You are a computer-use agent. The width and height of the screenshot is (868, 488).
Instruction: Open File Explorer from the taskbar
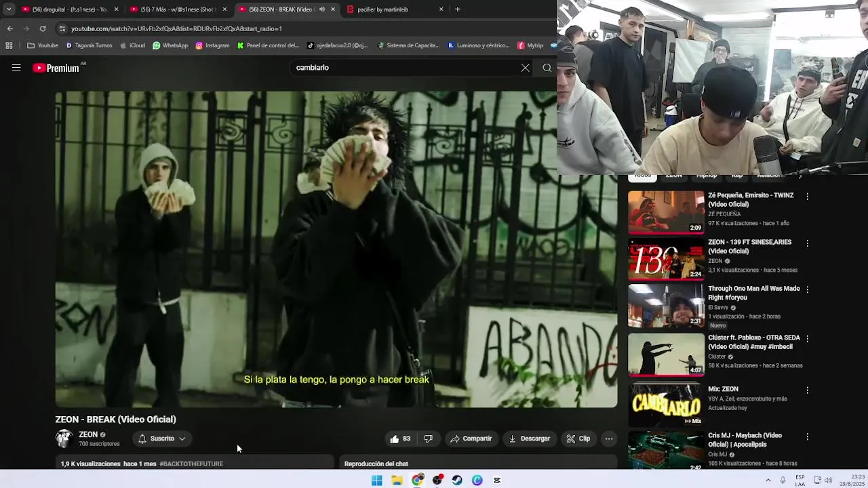click(397, 480)
